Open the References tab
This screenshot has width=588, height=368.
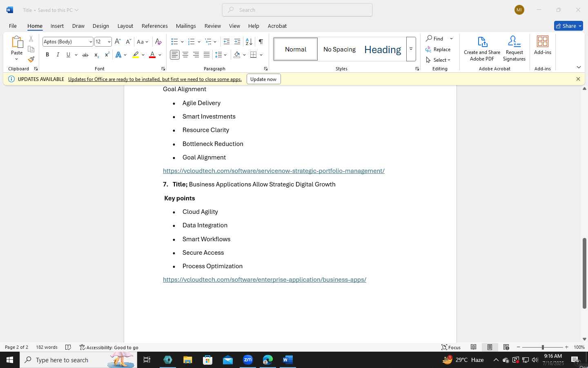coord(155,26)
